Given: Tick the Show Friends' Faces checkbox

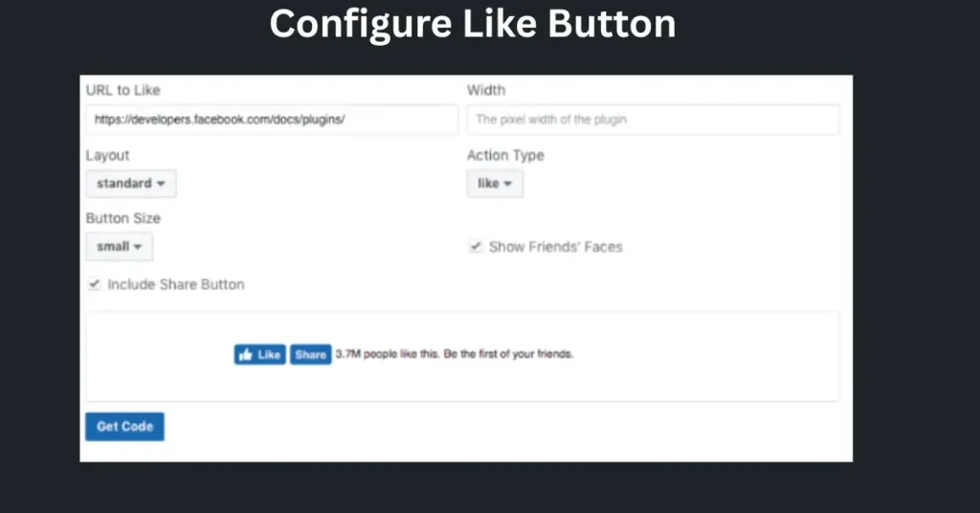Looking at the screenshot, I should [476, 246].
